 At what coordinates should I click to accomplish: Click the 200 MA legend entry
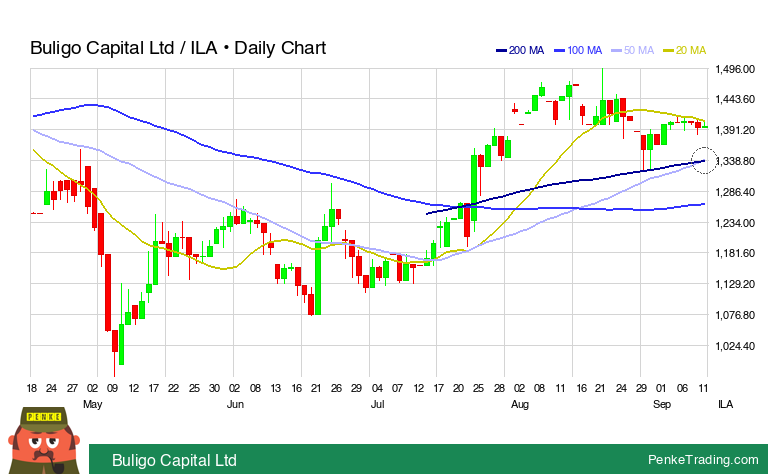[x=520, y=50]
